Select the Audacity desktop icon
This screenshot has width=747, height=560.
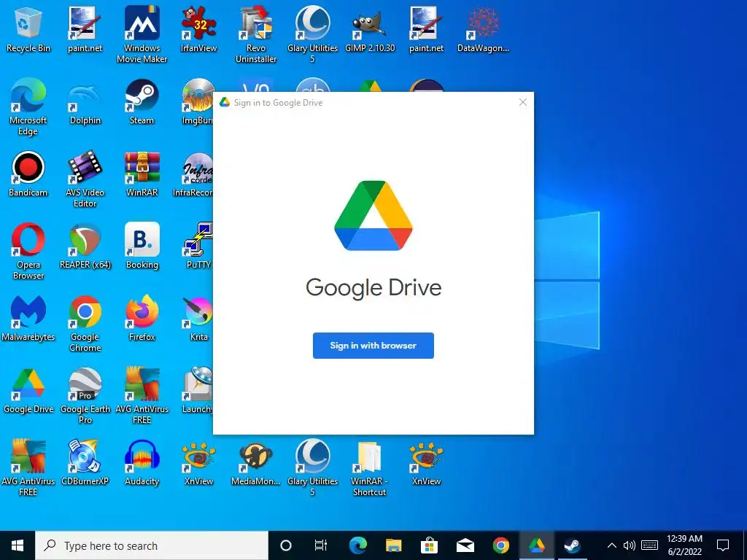(142, 463)
